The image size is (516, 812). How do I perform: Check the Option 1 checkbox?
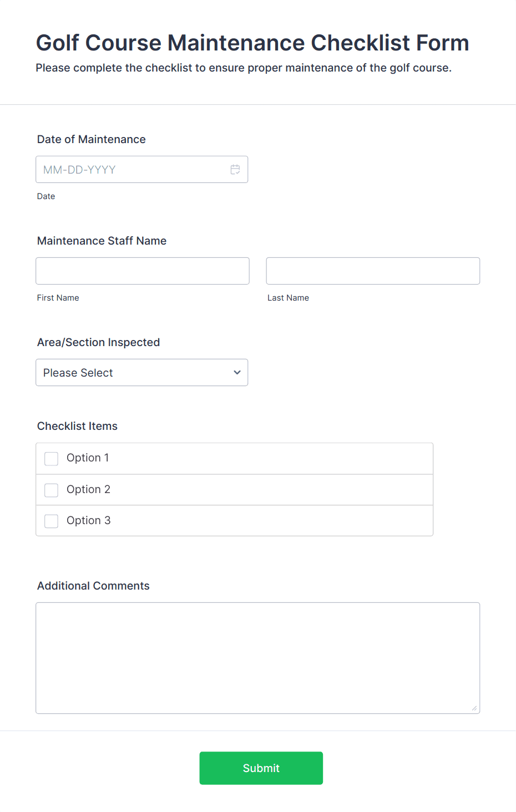point(51,459)
